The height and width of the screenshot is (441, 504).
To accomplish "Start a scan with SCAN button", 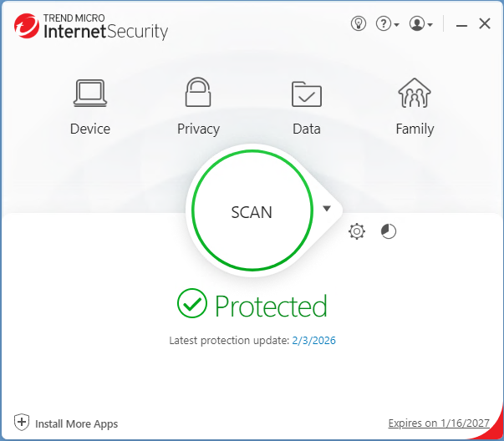I will pos(252,212).
